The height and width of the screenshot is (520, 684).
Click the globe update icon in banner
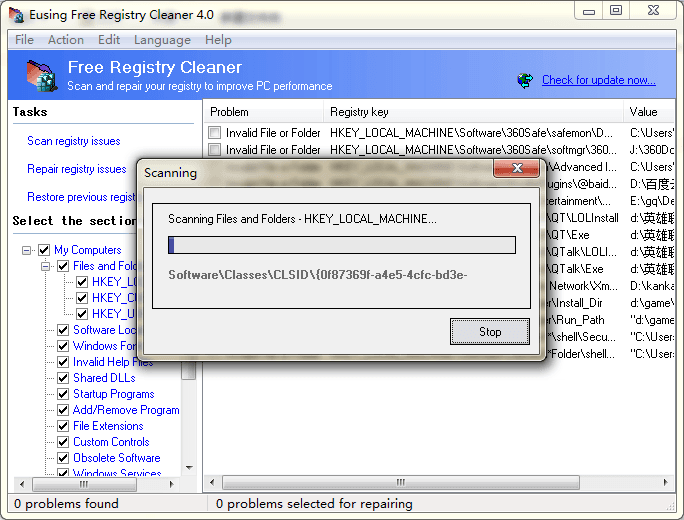click(525, 80)
